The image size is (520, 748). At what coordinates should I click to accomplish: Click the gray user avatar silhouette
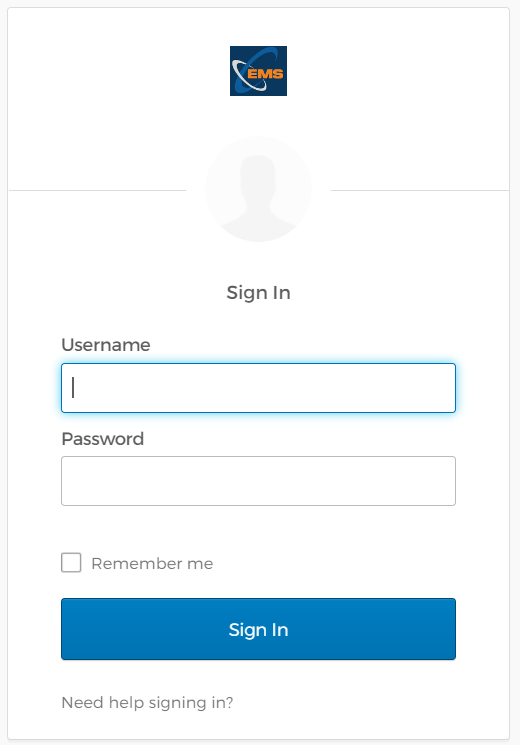pyautogui.click(x=258, y=189)
